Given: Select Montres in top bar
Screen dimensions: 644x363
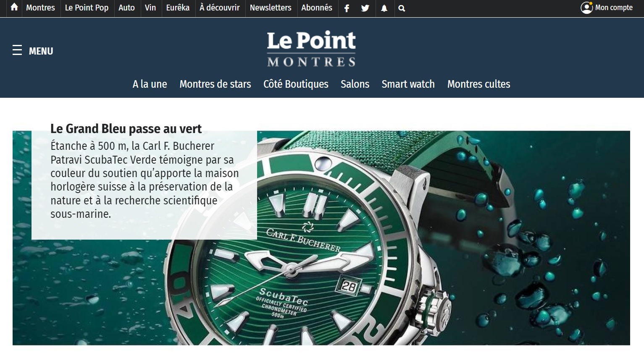Looking at the screenshot, I should coord(40,8).
